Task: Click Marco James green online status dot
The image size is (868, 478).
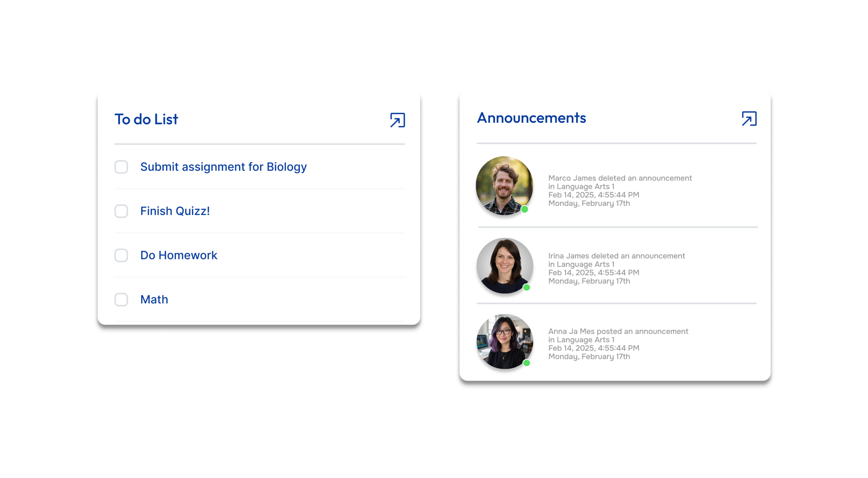Action: (x=525, y=210)
